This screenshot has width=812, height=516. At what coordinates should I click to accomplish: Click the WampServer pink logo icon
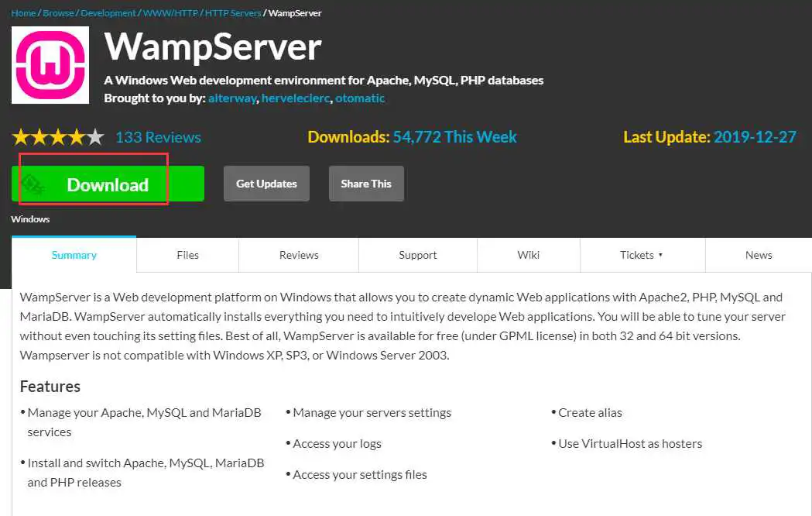coord(50,65)
